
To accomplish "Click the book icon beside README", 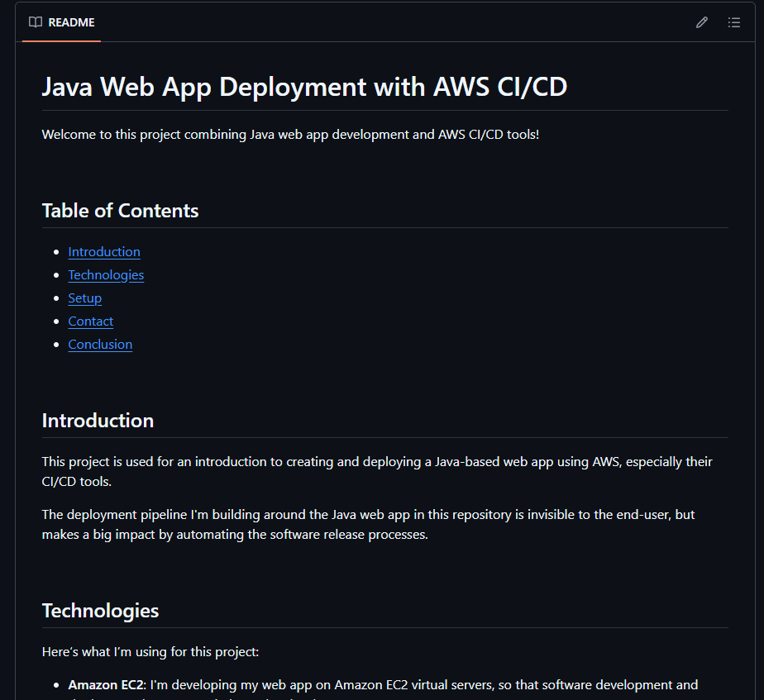I will 36,22.
